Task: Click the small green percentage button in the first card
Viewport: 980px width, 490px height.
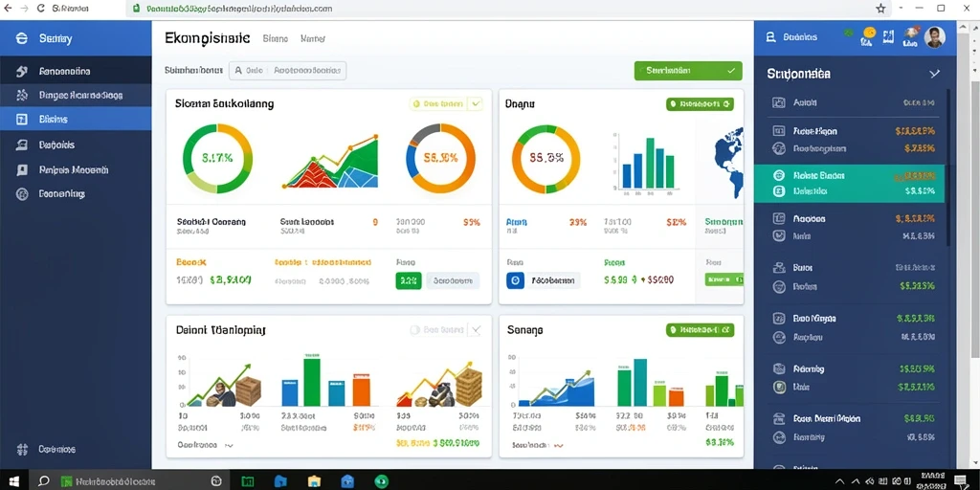Action: [x=409, y=280]
